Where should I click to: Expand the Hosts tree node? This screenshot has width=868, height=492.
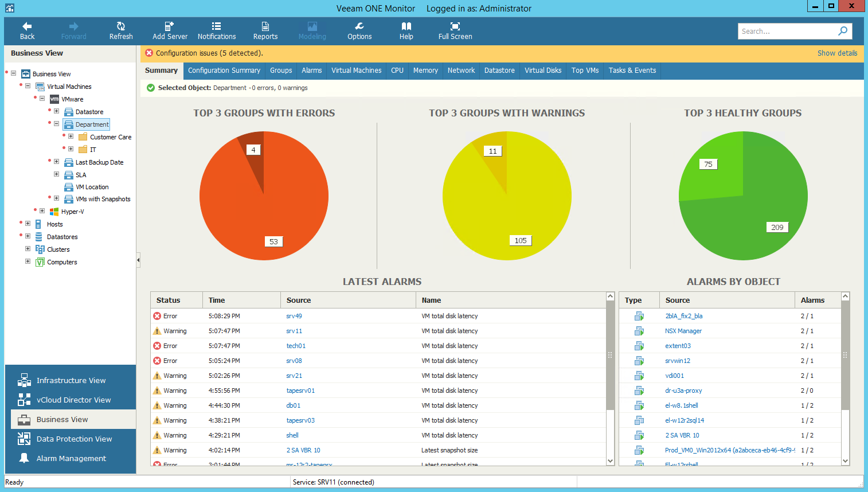(28, 224)
